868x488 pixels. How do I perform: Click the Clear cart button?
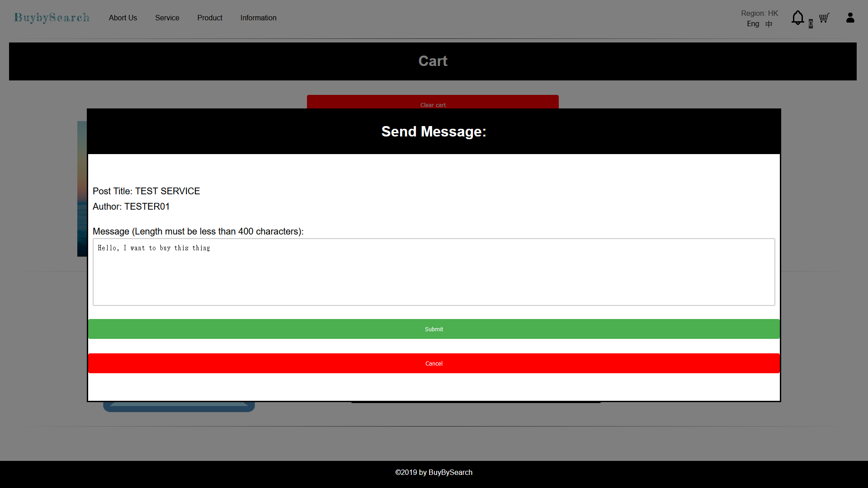(x=433, y=102)
